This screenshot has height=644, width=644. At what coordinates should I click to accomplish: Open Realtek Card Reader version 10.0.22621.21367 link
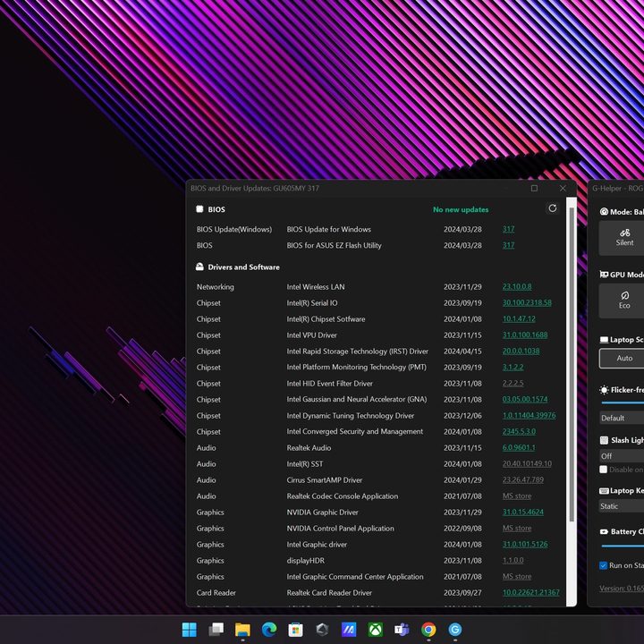tap(531, 593)
